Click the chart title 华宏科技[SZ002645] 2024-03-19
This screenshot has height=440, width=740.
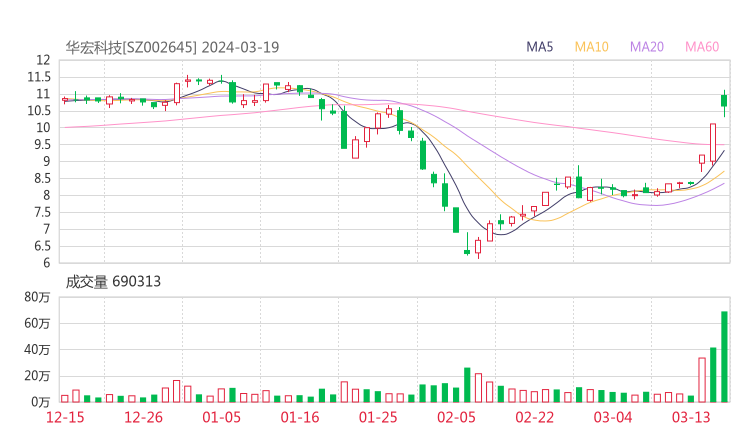172,48
